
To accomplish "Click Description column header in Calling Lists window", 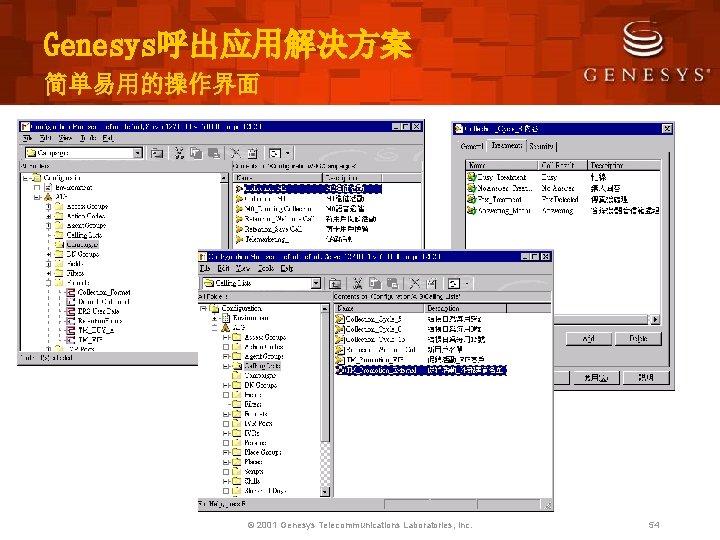I will pos(465,308).
